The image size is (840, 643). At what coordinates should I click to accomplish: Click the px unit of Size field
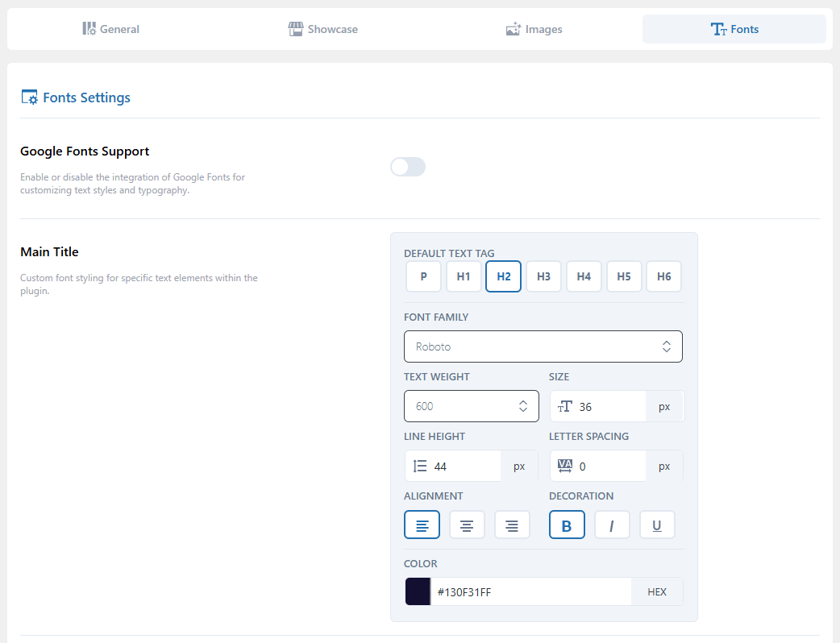[x=664, y=407]
